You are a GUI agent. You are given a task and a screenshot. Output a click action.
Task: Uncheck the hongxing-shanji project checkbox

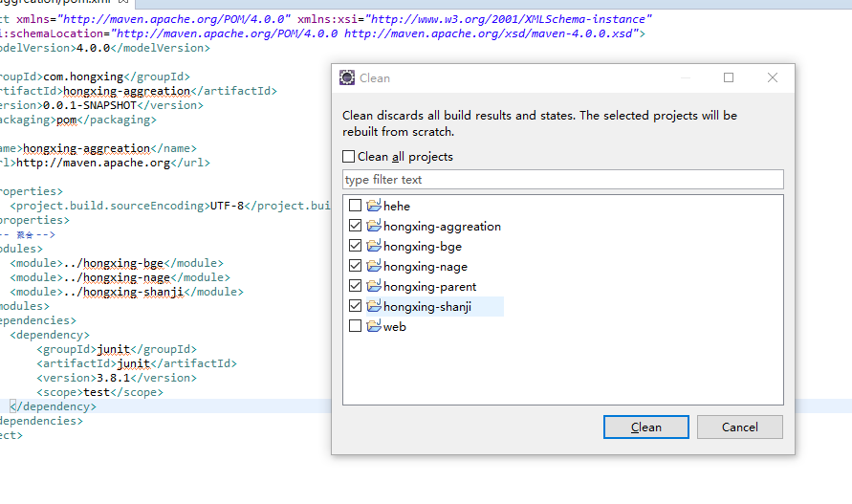[x=355, y=306]
